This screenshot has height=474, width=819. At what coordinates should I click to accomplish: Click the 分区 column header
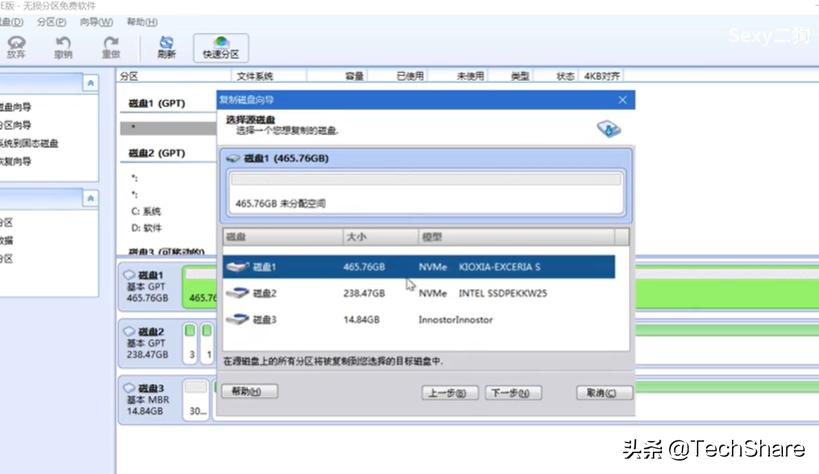[x=129, y=76]
